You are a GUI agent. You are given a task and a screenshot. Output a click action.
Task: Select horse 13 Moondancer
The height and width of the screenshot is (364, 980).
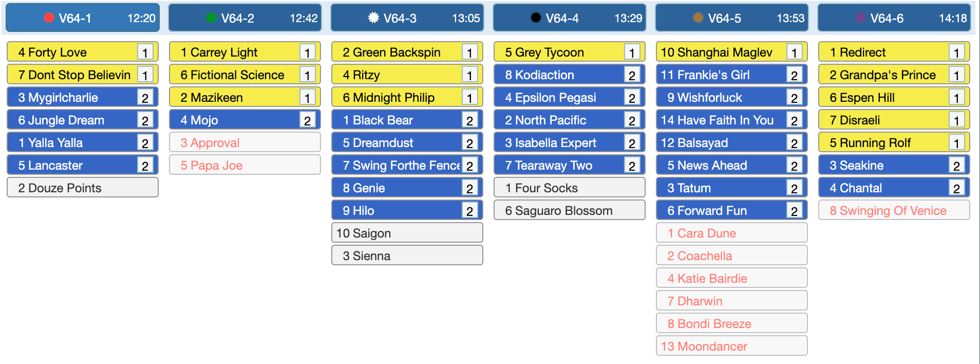tap(732, 346)
